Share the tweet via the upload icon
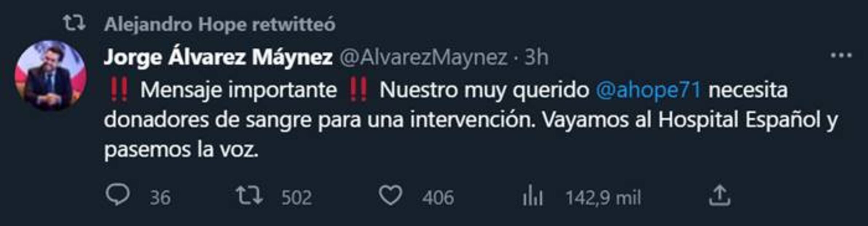Screen dimensions: 868x226 pyautogui.click(x=720, y=196)
